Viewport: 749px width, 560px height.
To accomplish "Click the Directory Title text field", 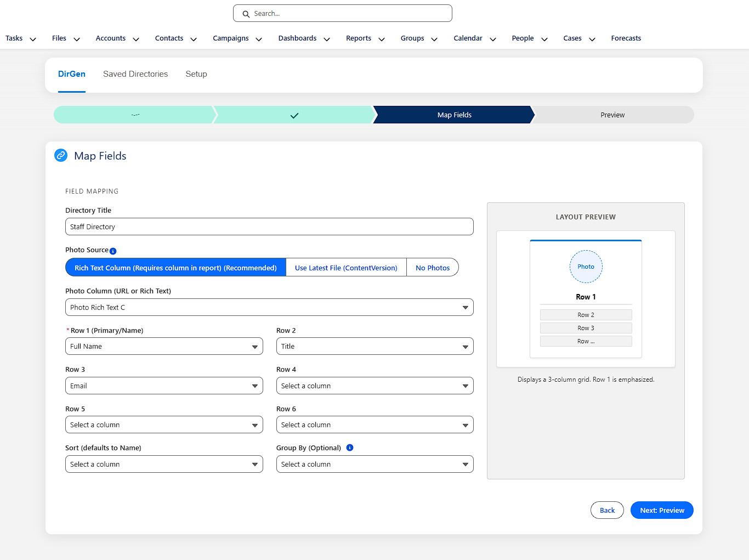I will pos(269,227).
